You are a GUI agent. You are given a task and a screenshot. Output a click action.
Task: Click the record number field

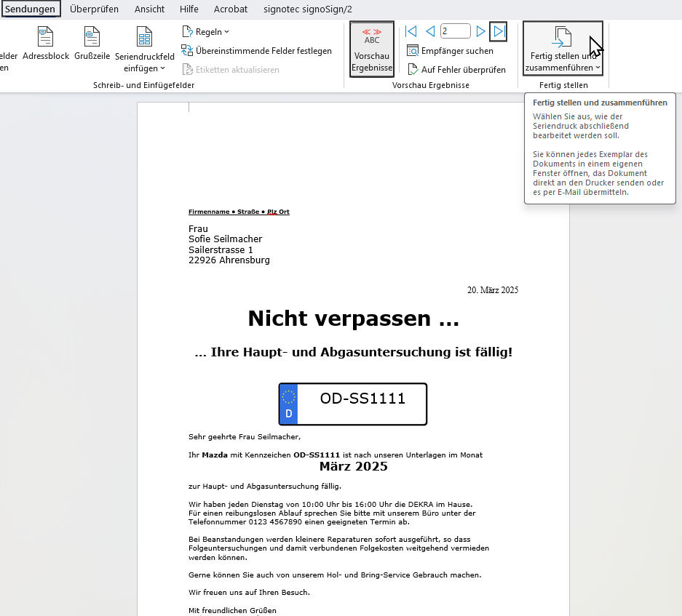point(456,31)
